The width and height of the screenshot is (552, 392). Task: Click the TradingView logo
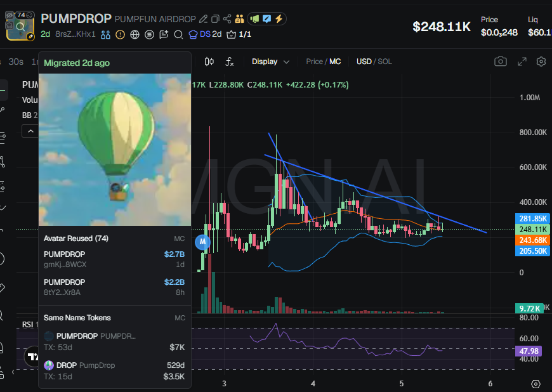(32, 356)
